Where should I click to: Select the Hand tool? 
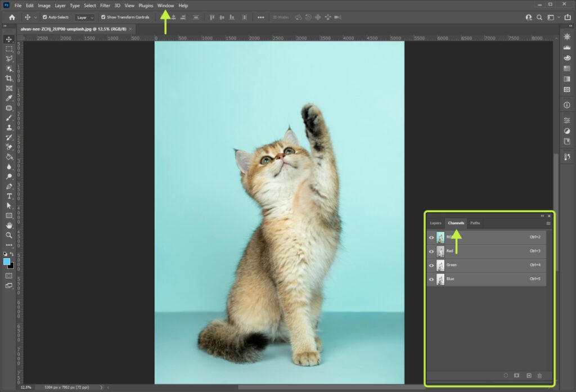(9, 226)
